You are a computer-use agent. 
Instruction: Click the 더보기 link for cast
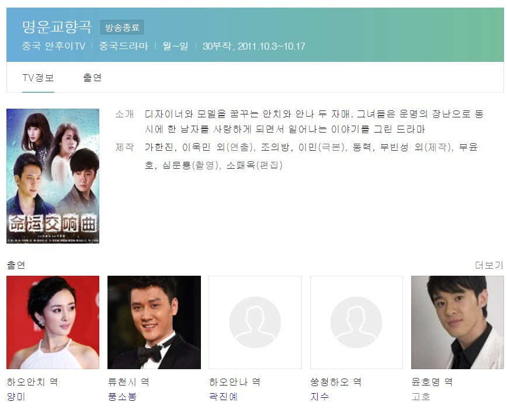pyautogui.click(x=489, y=265)
